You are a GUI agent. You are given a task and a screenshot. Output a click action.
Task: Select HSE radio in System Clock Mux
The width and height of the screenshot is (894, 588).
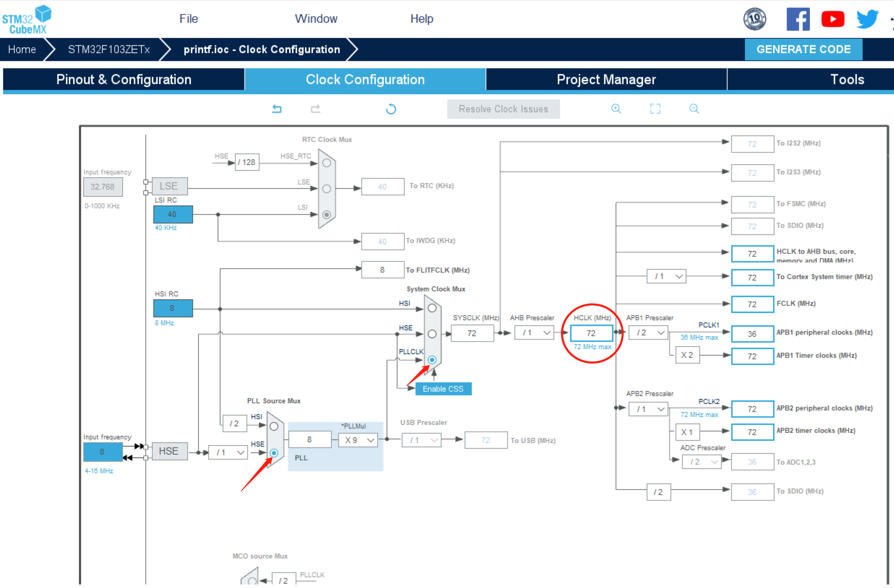(432, 334)
